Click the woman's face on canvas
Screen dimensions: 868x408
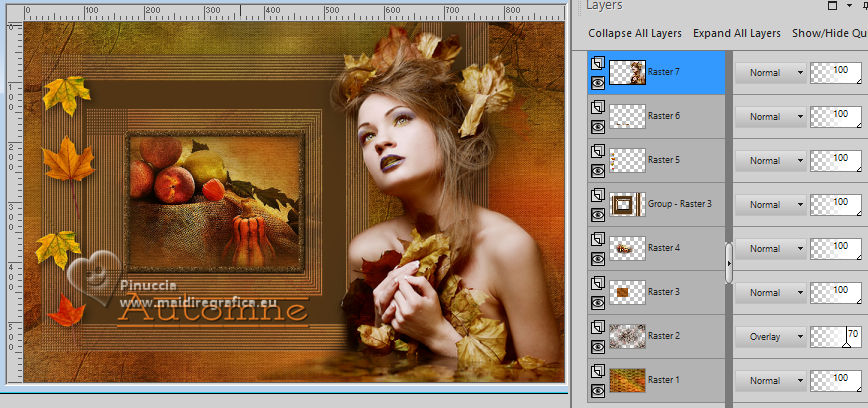pyautogui.click(x=390, y=138)
